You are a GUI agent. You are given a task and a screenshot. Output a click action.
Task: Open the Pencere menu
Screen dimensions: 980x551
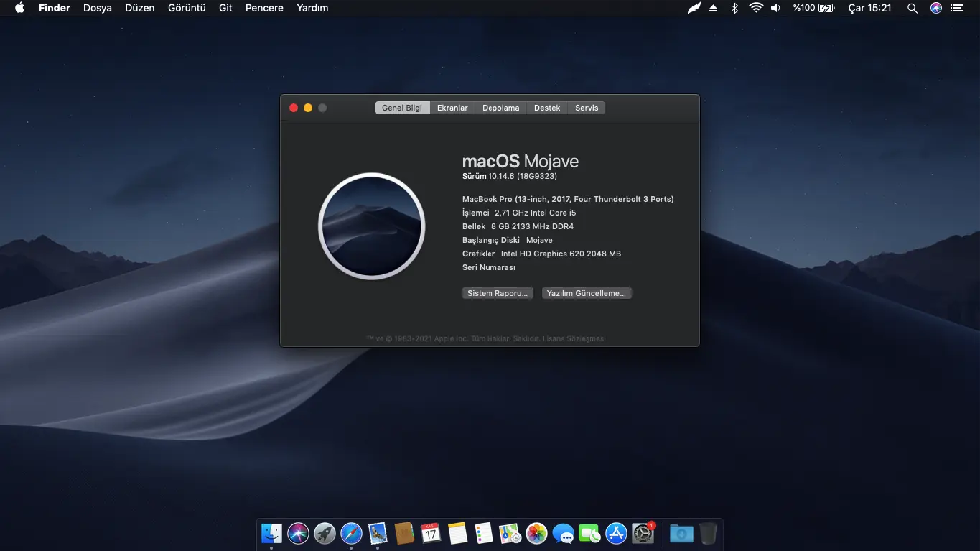264,8
